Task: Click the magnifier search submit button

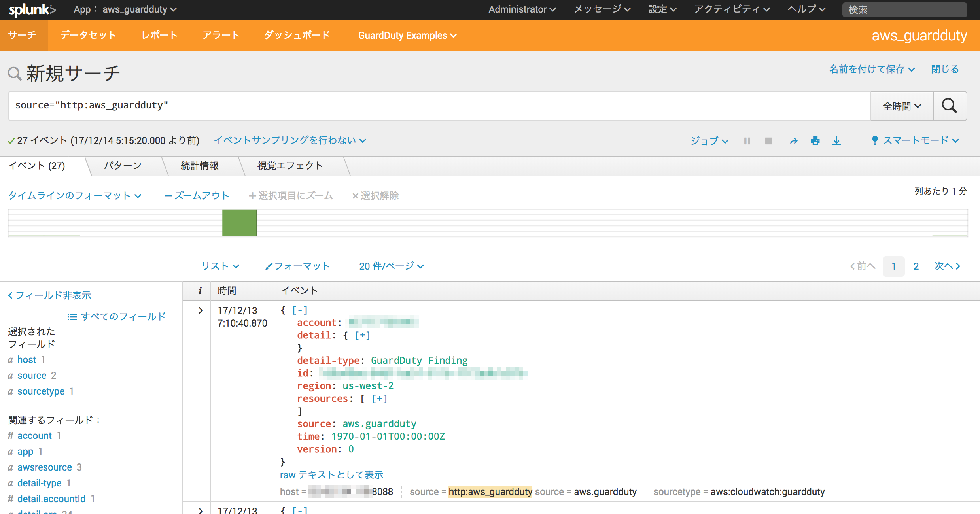Action: tap(950, 106)
